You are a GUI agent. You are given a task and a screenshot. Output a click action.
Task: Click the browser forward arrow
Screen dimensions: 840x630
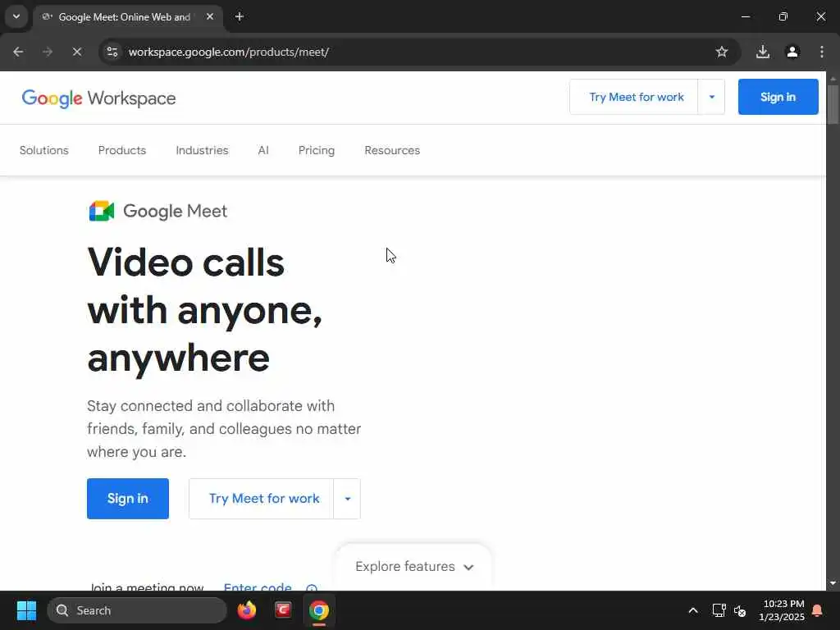[48, 52]
